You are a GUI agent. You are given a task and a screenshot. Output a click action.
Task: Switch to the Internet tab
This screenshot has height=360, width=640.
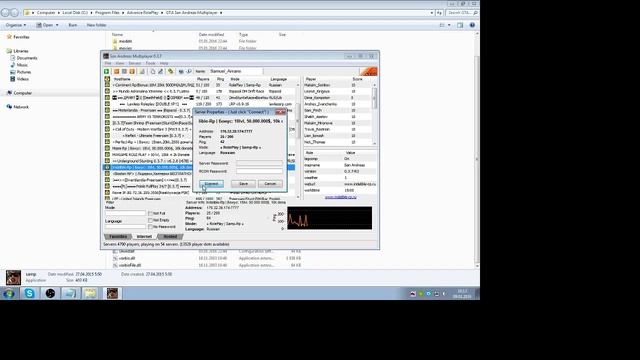pos(144,237)
